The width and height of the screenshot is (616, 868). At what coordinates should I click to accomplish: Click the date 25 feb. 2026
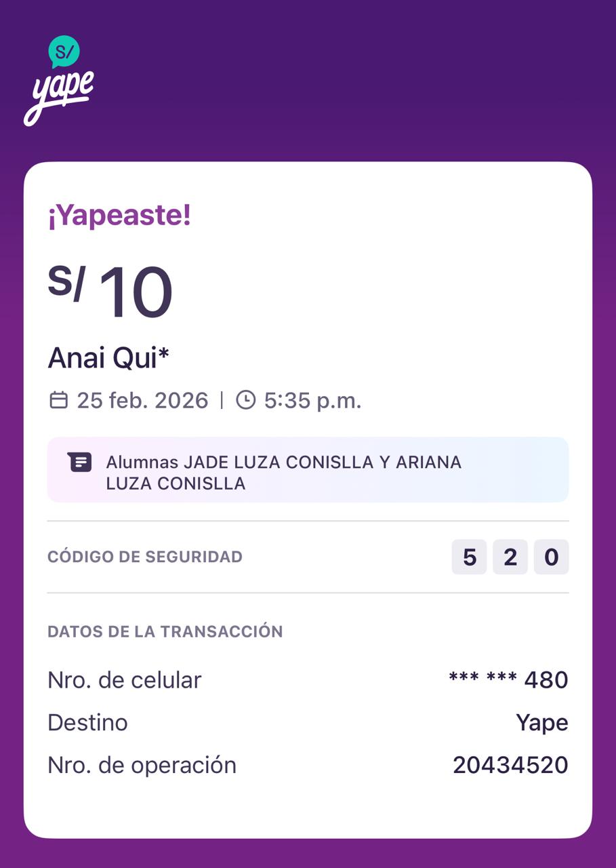(x=142, y=400)
